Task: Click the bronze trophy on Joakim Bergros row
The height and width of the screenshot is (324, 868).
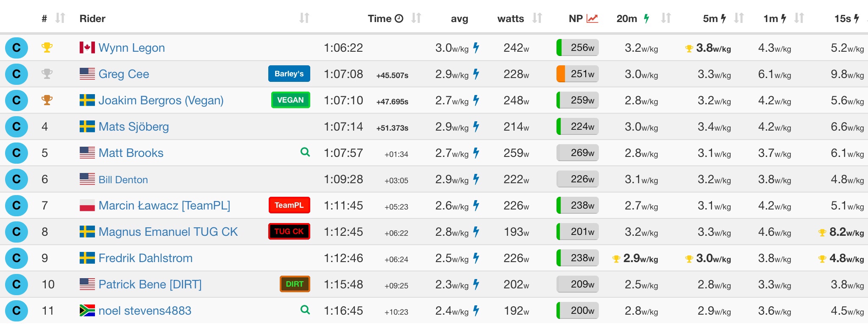Action: (x=47, y=100)
